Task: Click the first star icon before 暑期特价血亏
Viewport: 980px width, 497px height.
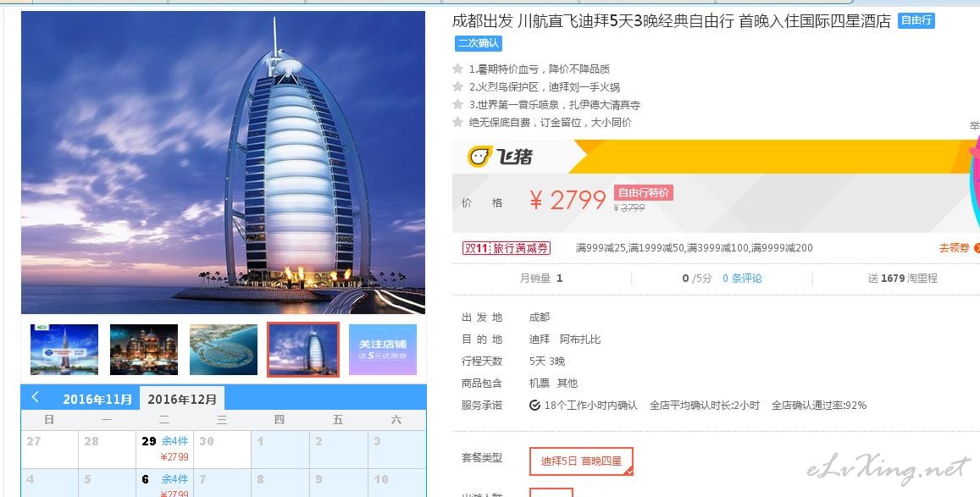Action: coord(458,69)
